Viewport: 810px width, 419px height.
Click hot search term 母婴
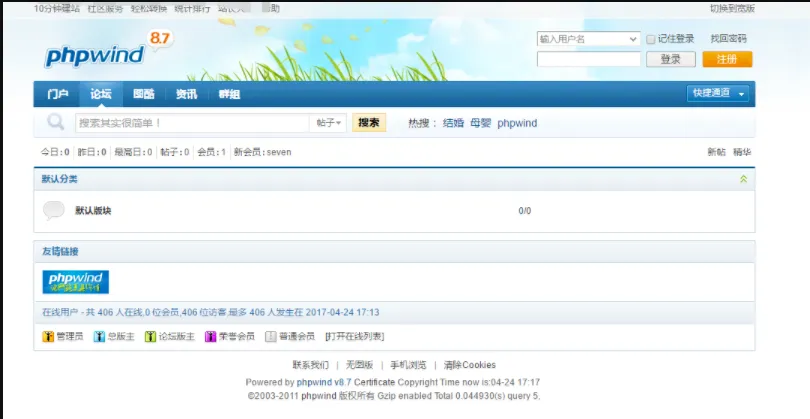coord(480,123)
